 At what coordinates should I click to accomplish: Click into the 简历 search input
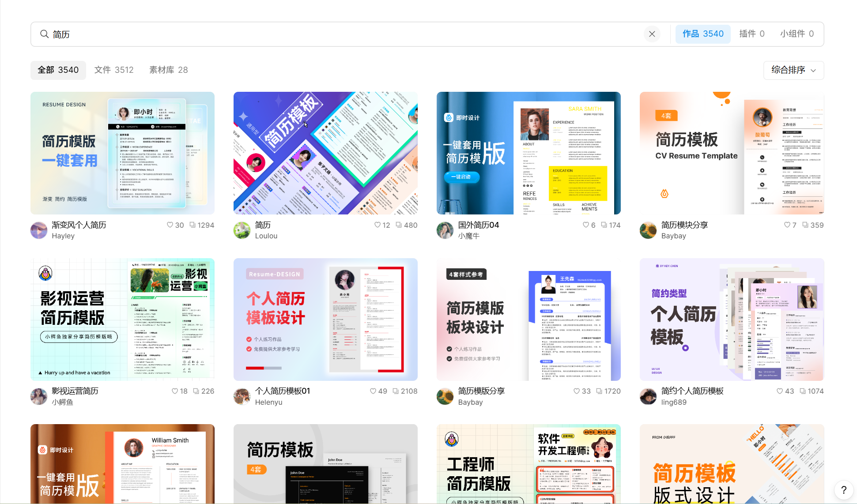(309, 34)
